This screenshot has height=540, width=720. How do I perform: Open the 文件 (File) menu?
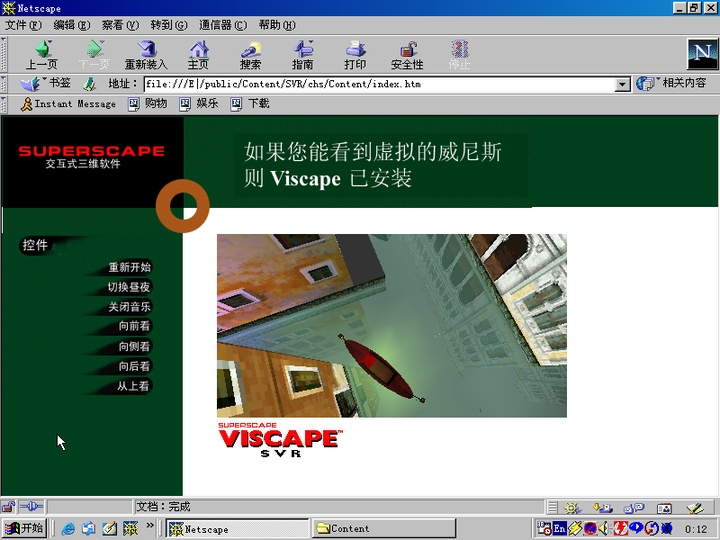click(23, 24)
